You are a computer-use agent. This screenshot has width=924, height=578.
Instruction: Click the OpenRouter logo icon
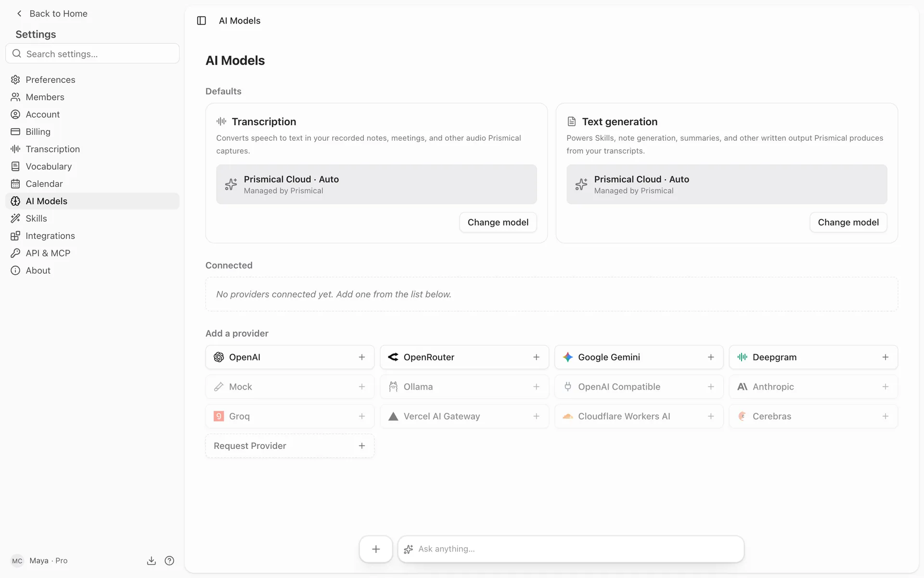pyautogui.click(x=393, y=357)
